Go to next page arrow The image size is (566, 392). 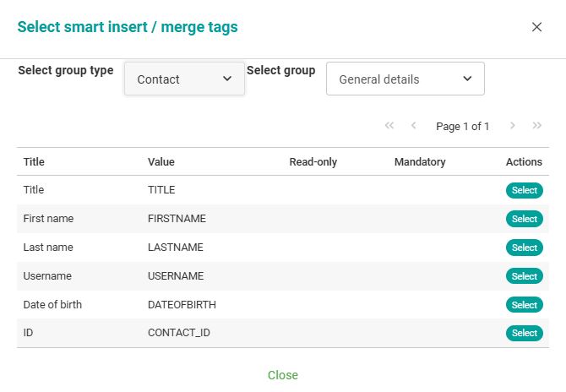pos(512,126)
